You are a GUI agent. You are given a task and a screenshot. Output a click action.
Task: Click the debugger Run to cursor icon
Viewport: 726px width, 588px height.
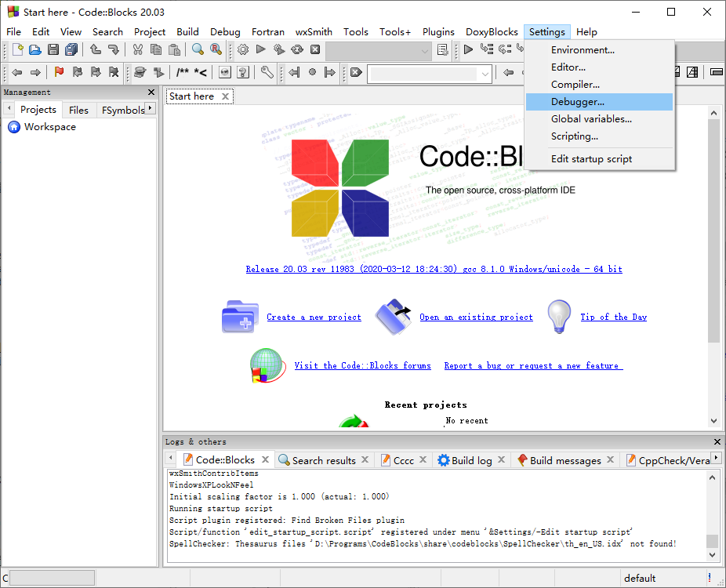487,49
